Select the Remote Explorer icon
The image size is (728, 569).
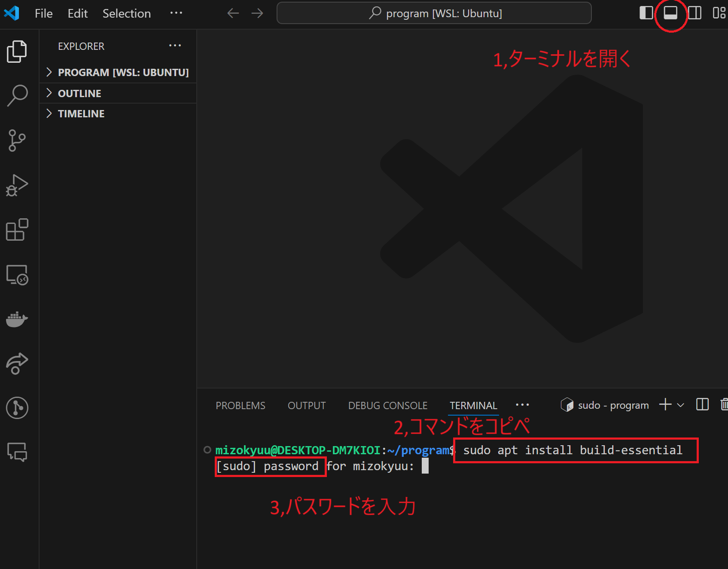click(17, 275)
